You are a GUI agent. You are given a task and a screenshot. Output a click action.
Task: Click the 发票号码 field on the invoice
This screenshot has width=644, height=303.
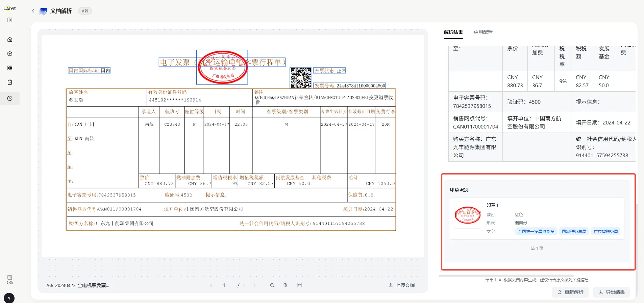tap(350, 86)
